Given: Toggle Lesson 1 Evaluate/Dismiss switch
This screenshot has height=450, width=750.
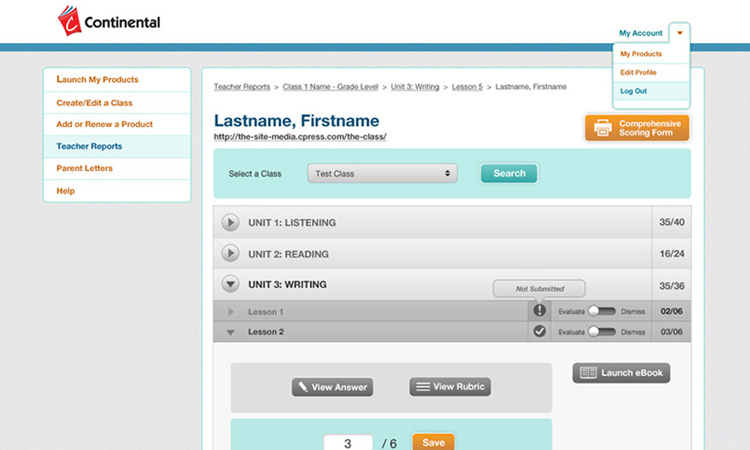Looking at the screenshot, I should [602, 311].
